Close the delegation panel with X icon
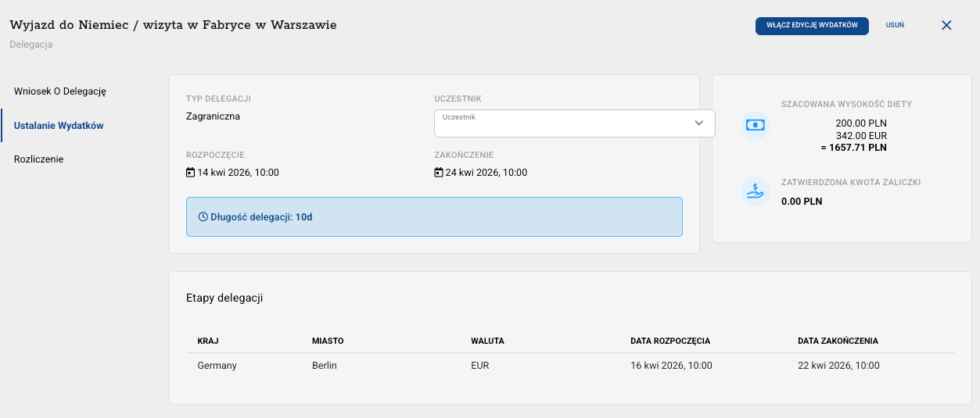The height and width of the screenshot is (418, 980). pos(946,25)
